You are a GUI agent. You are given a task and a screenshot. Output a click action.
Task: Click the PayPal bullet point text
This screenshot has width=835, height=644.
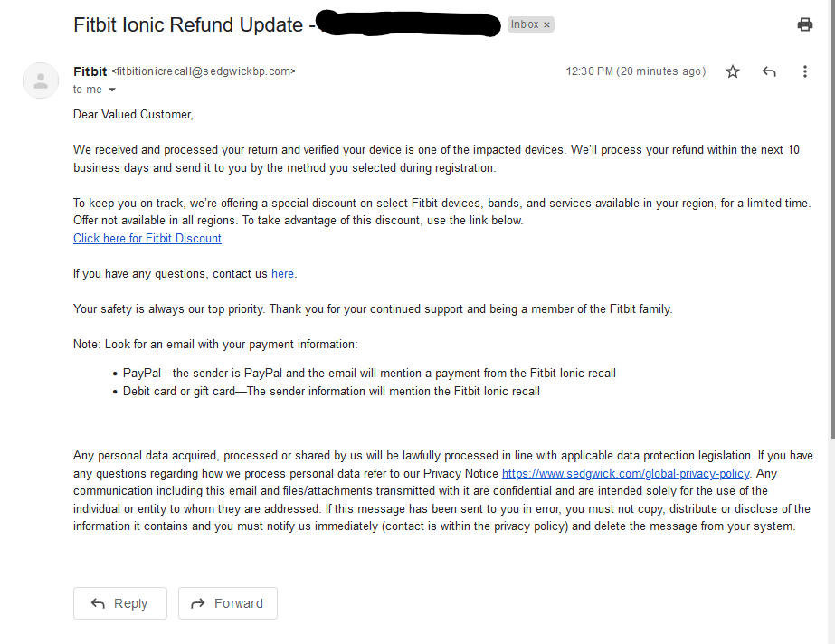369,374
